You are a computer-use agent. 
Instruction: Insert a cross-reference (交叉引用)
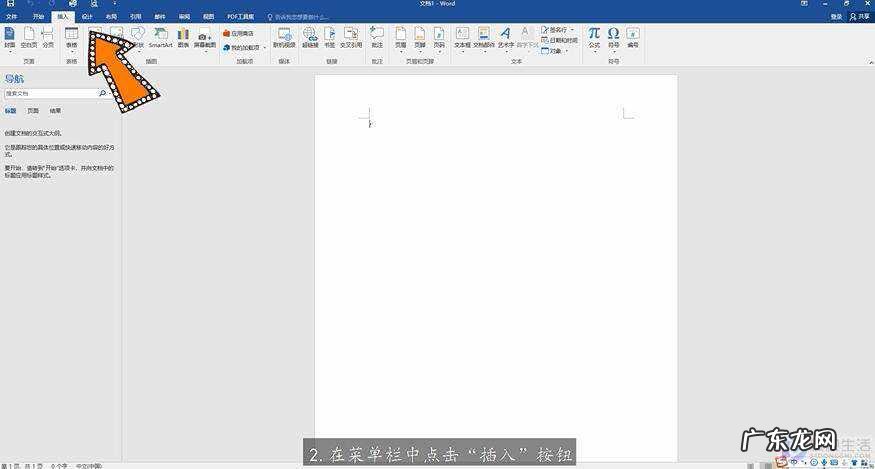tap(351, 37)
